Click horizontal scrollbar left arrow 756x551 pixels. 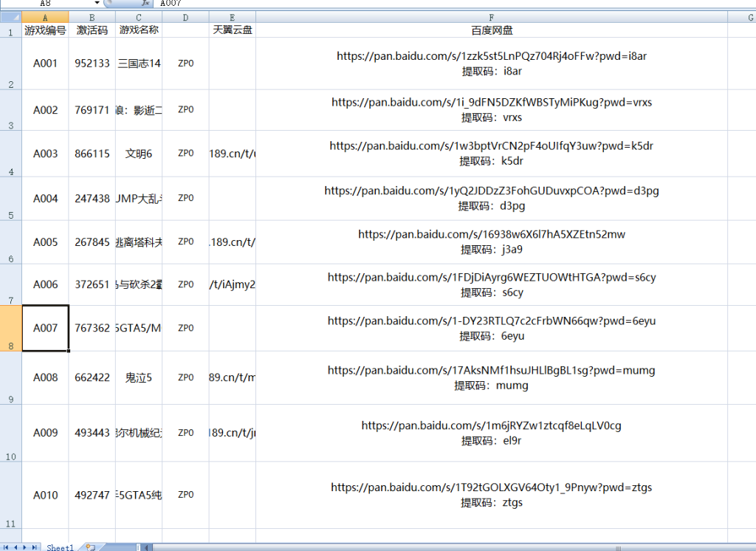tap(148, 547)
